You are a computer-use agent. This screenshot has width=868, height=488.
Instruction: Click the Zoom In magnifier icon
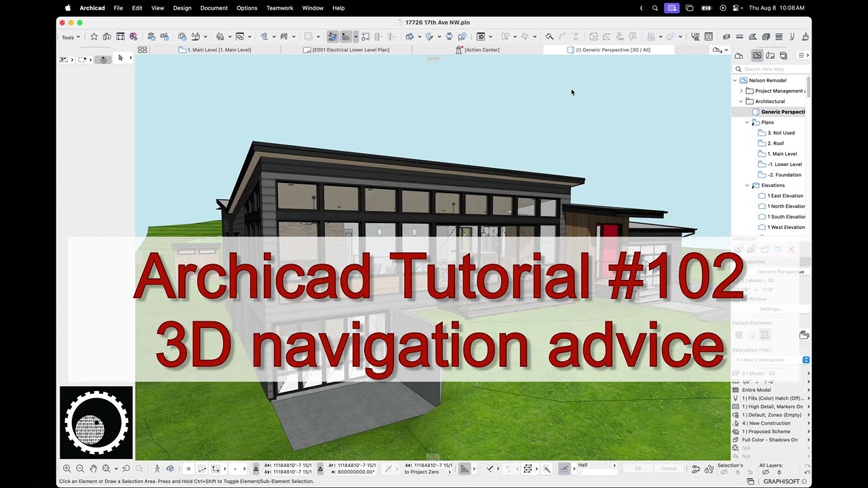point(66,468)
